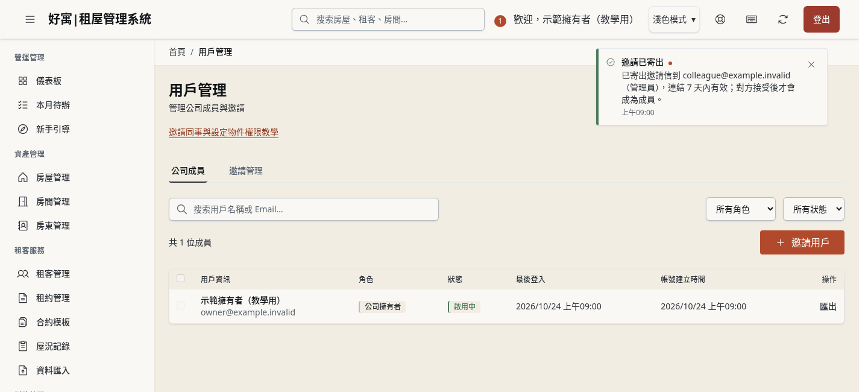
Task: Click the 示範擁有者（教學用）name in table
Action: [243, 300]
